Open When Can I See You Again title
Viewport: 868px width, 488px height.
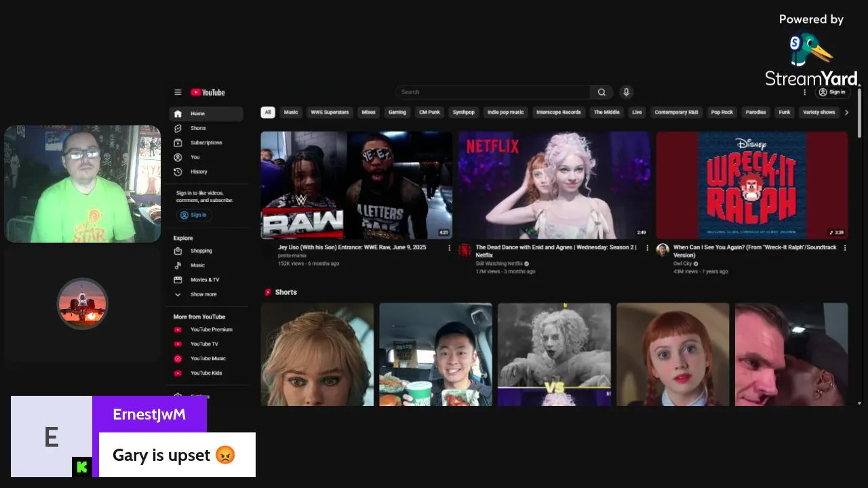click(x=755, y=251)
